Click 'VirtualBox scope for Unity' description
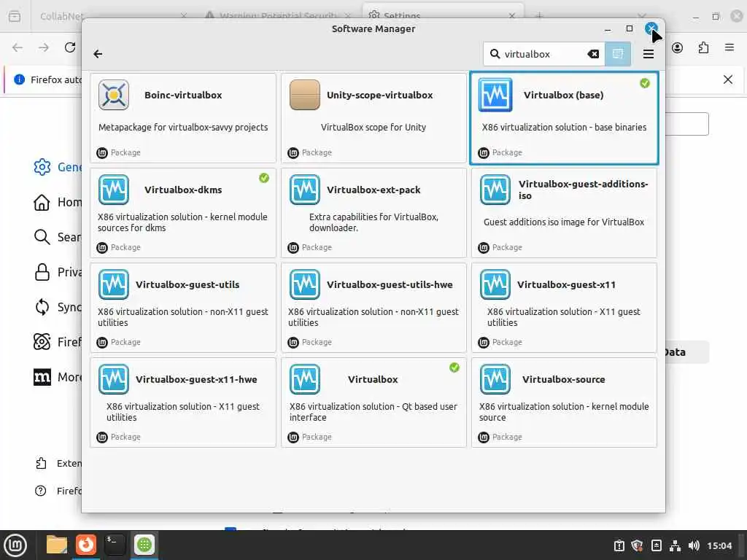The height and width of the screenshot is (560, 747). 373,127
